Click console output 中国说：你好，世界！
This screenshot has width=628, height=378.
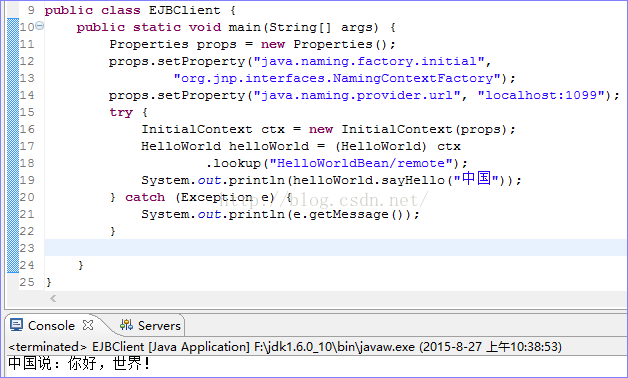click(80, 364)
